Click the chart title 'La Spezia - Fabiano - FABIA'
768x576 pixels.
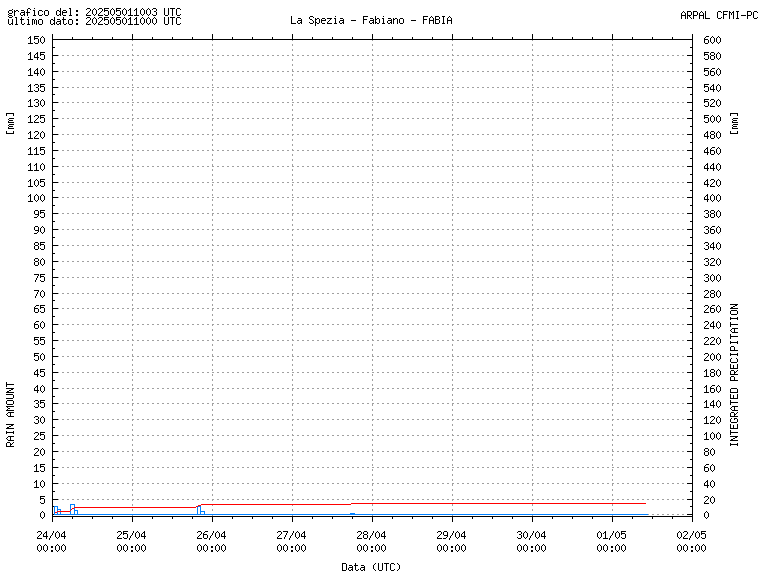(371, 21)
